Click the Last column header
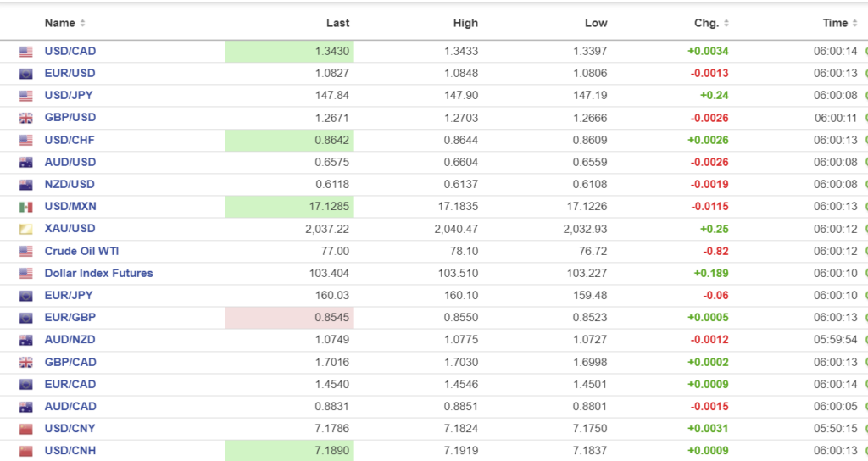 point(337,24)
